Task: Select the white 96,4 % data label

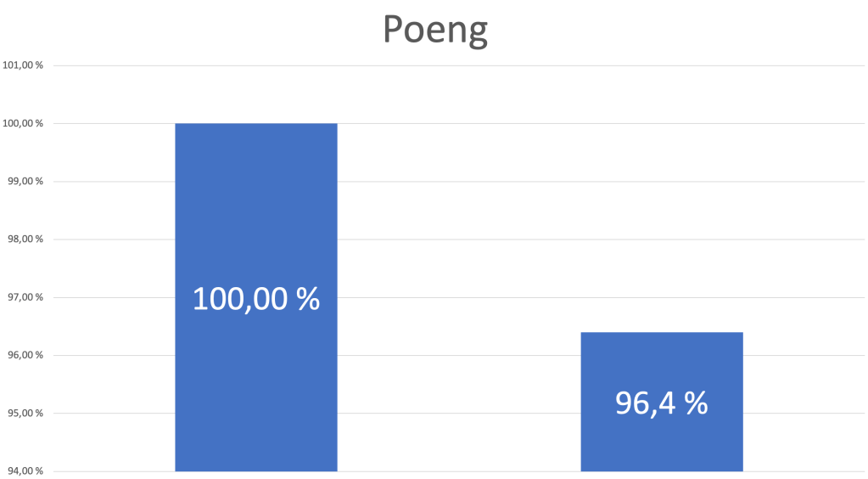Action: pos(661,403)
